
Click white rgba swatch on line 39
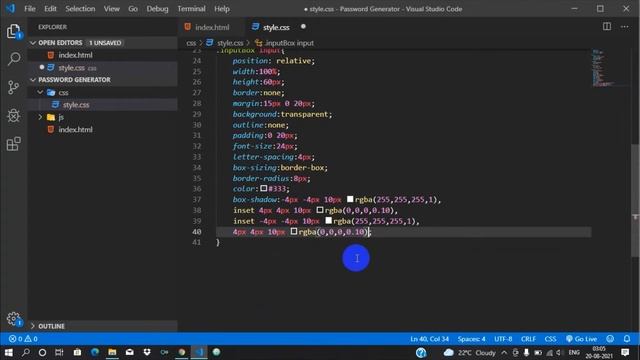pyautogui.click(x=329, y=220)
